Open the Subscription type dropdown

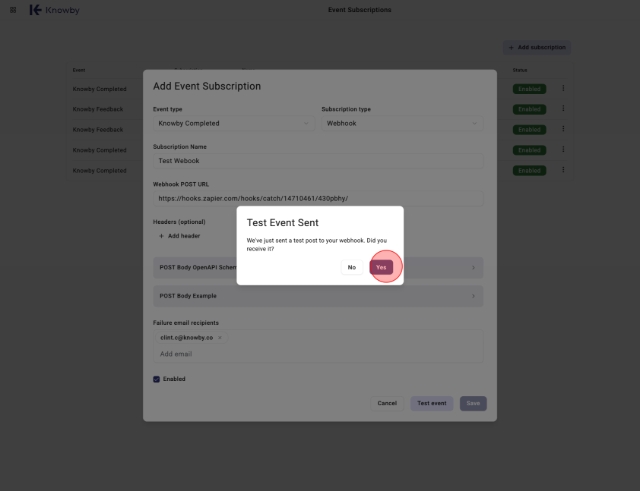402,123
